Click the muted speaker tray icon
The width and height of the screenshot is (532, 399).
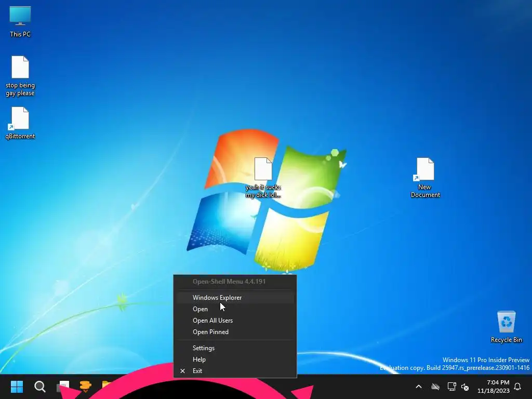(x=465, y=387)
